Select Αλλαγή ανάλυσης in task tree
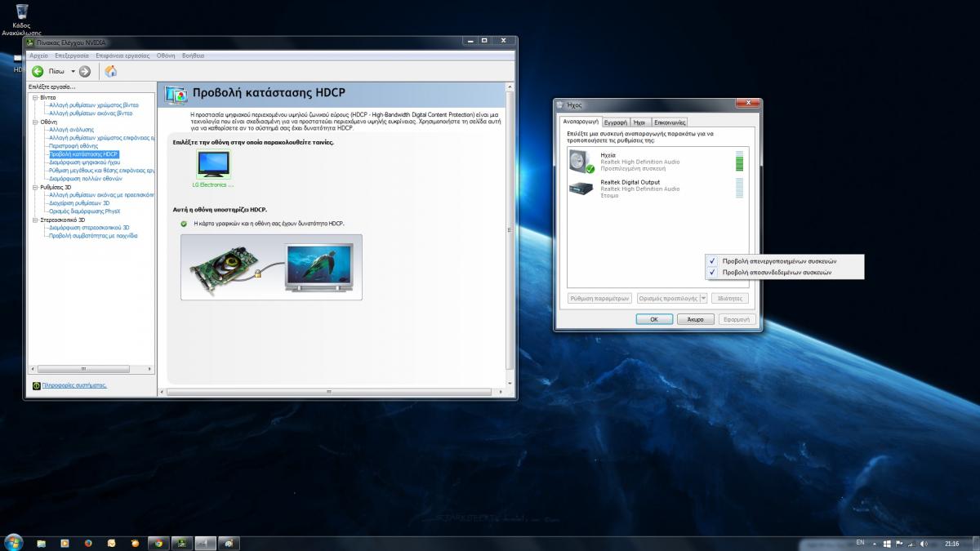 71,130
